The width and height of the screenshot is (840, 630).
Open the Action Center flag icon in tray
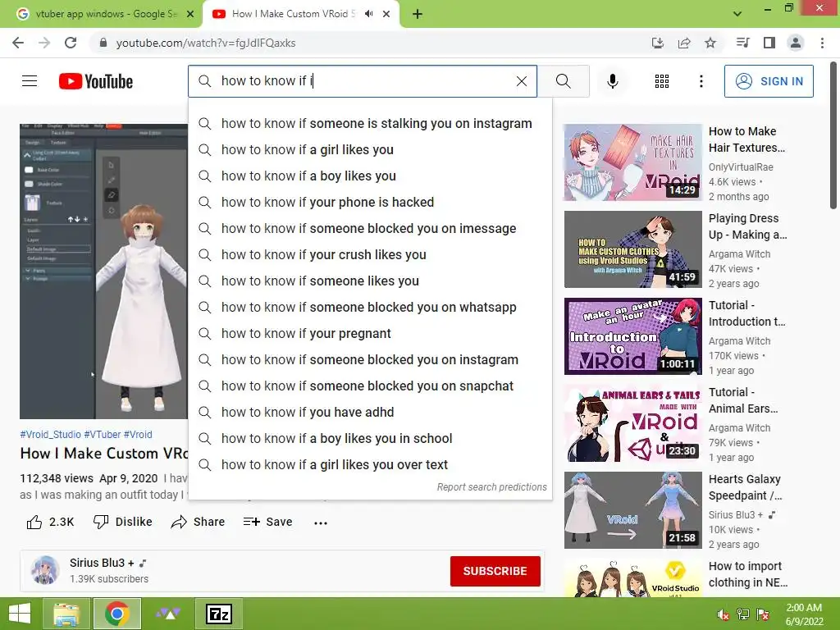pyautogui.click(x=763, y=614)
